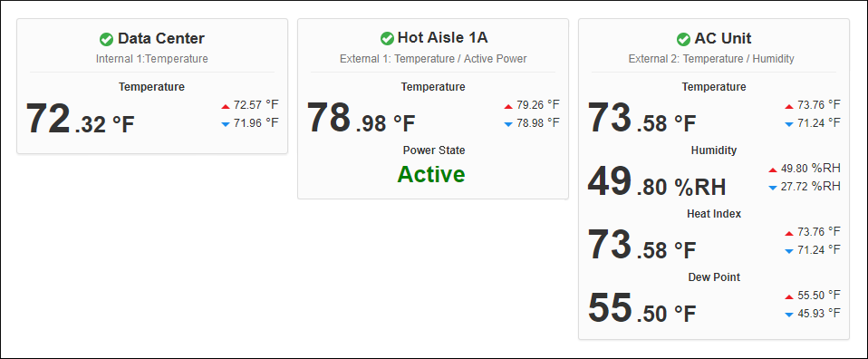
Task: Click the External 2: Temperature / Humidity subtitle
Action: [711, 59]
